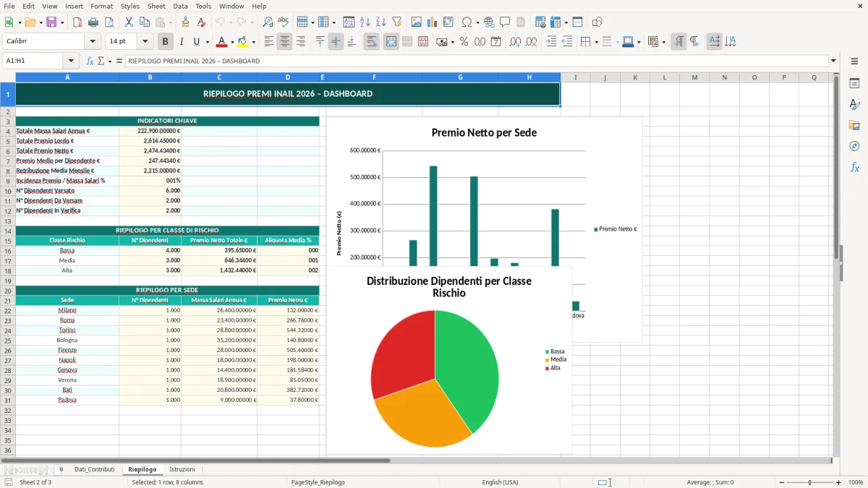Toggle Italic formatting
Viewport: 868px width, 488px height.
[x=182, y=42]
